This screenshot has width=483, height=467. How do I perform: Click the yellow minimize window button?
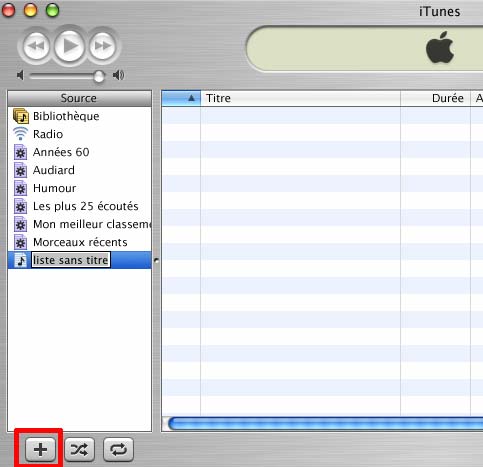[x=30, y=10]
